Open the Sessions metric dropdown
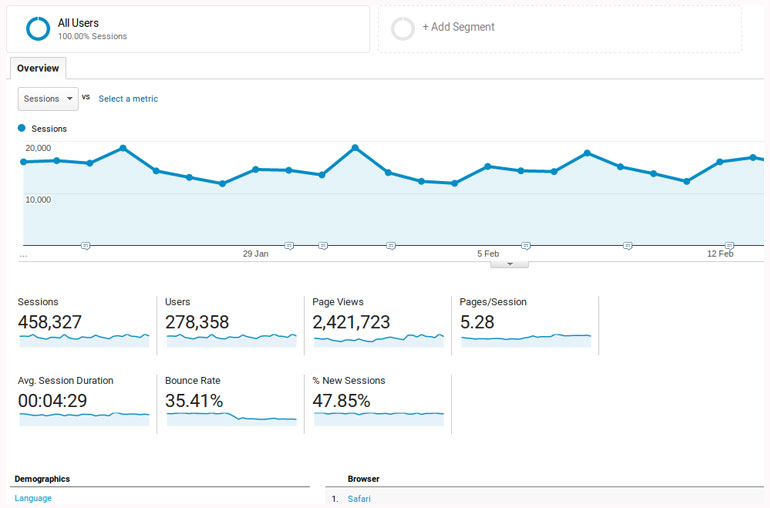This screenshot has height=508, width=770. point(48,98)
